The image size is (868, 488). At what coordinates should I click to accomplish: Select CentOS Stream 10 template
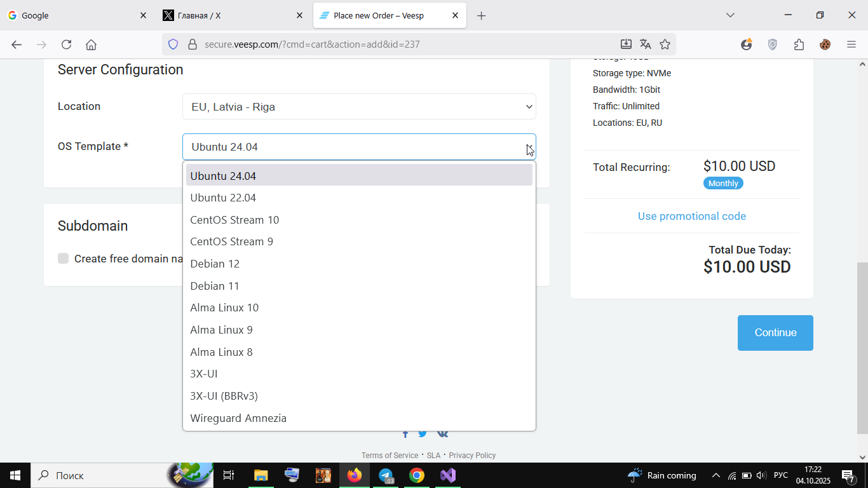tap(359, 220)
